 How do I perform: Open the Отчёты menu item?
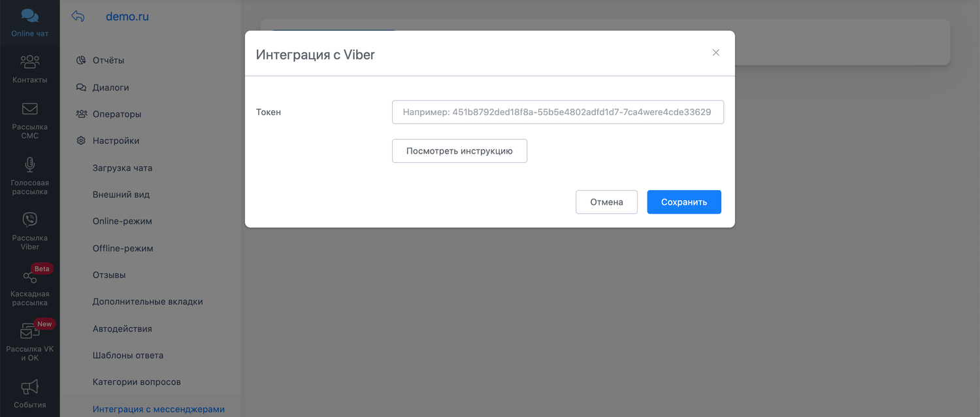108,60
